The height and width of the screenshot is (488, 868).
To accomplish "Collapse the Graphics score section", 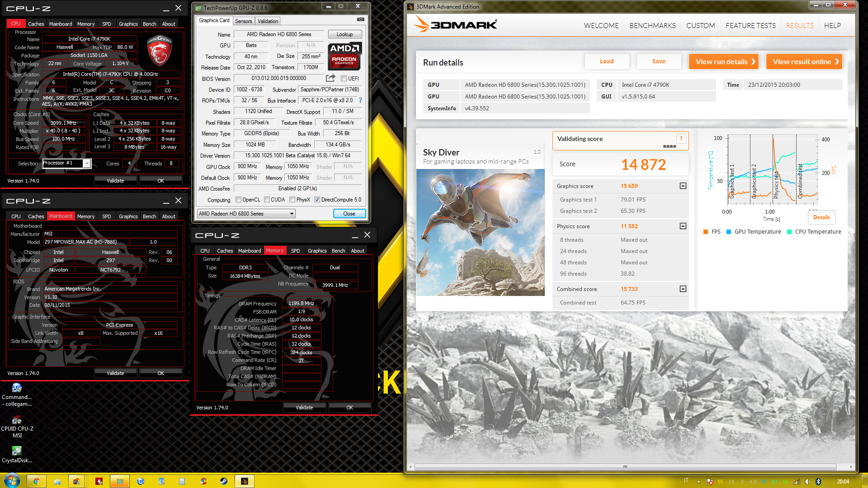I will click(x=683, y=186).
